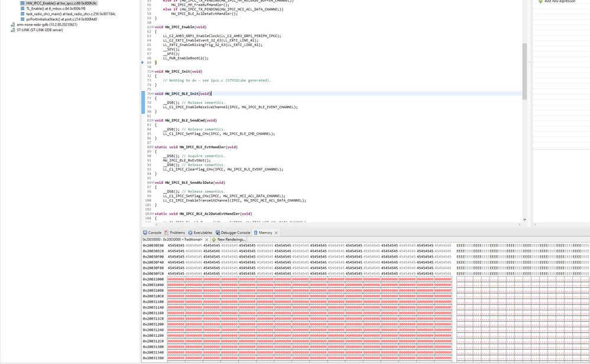Click the Debugger Console tab icon
Image resolution: width=590 pixels, height=364 pixels.
click(218, 233)
